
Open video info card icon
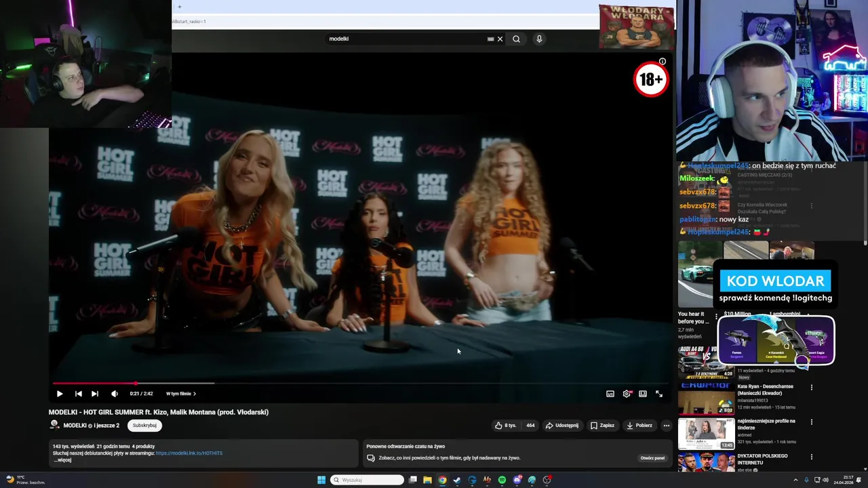click(x=663, y=62)
